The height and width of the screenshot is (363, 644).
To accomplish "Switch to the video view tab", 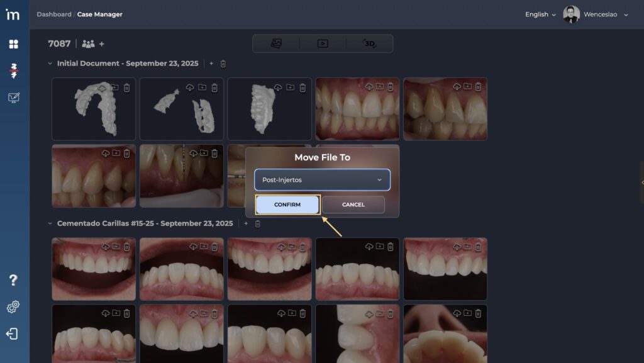I will click(x=323, y=43).
